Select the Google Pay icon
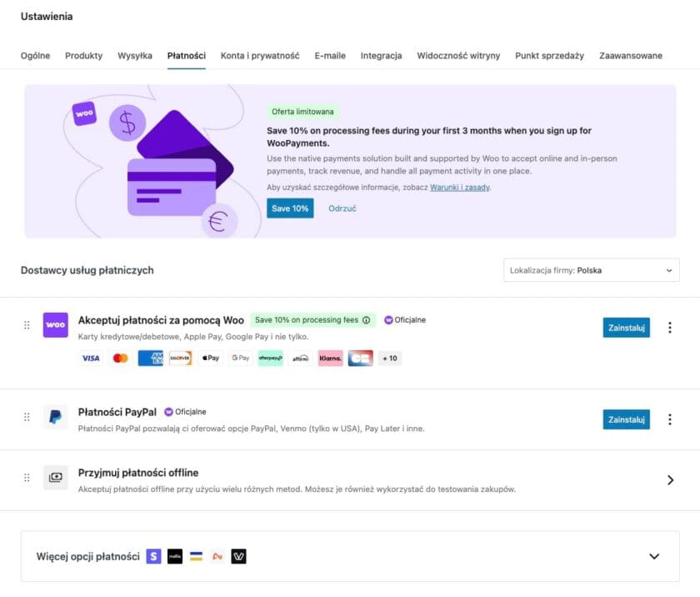This screenshot has width=700, height=597. (x=239, y=358)
